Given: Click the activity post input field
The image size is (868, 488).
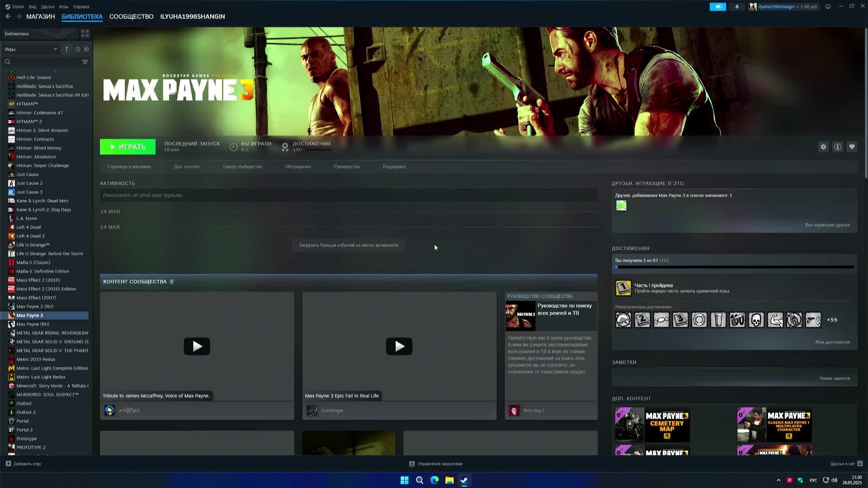Looking at the screenshot, I should (349, 195).
